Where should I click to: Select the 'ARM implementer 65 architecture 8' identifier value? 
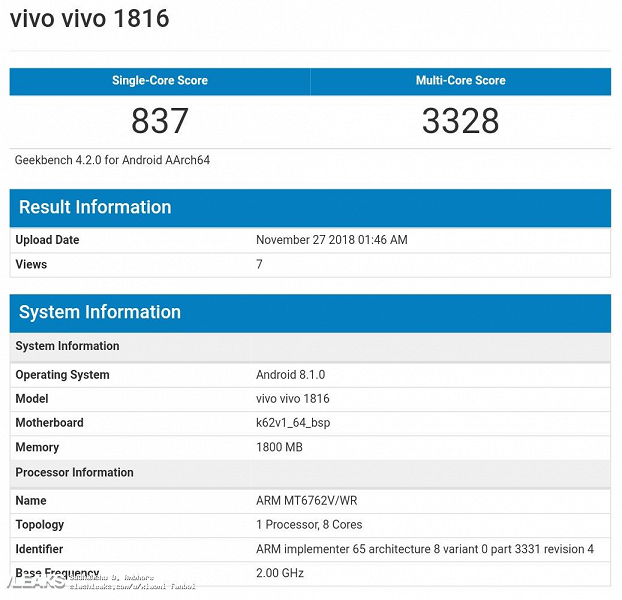425,549
